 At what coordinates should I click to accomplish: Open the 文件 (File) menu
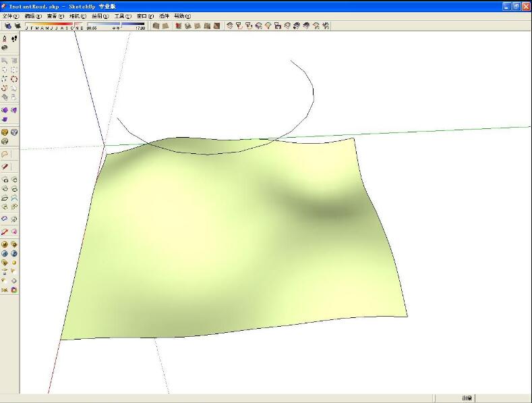coord(11,16)
